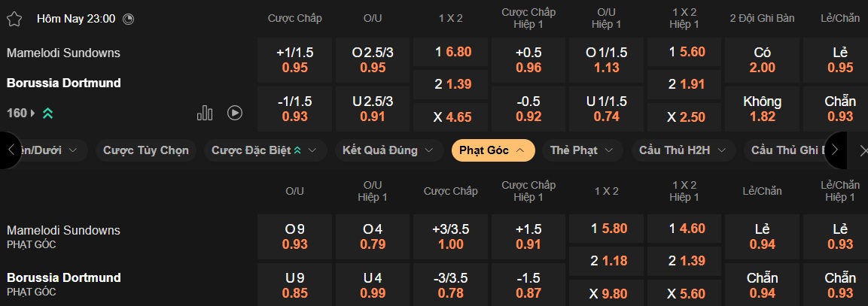Click the green double-arrow icon beside 160
Screen dimensions: 868x306
pos(47,113)
